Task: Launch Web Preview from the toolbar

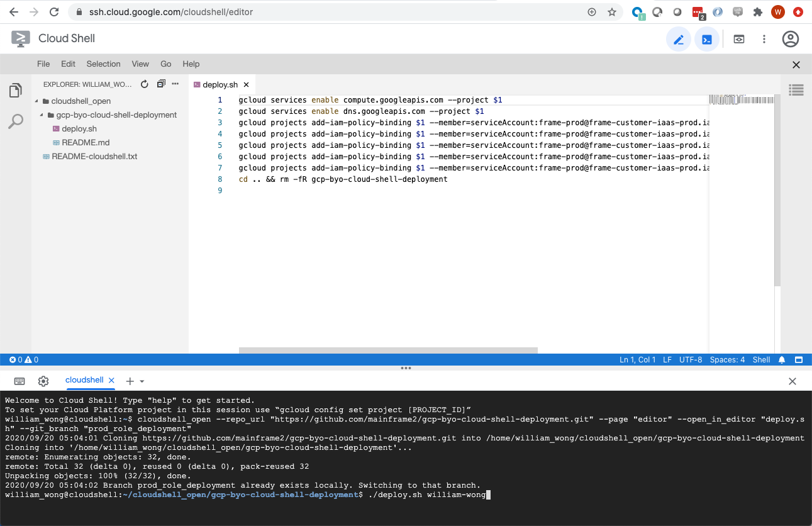Action: click(x=738, y=39)
